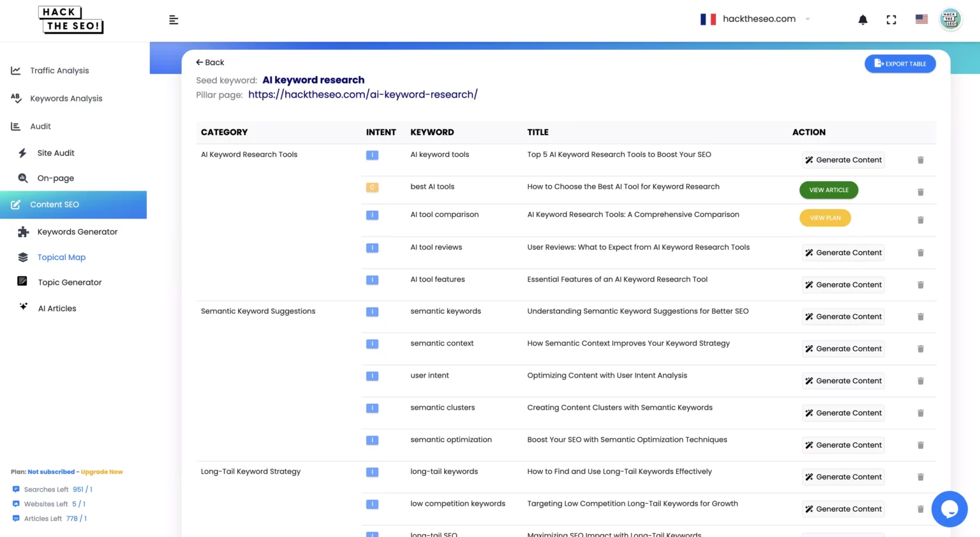Click intent badge for user intent row
Screen dimensions: 980x537
tap(372, 376)
